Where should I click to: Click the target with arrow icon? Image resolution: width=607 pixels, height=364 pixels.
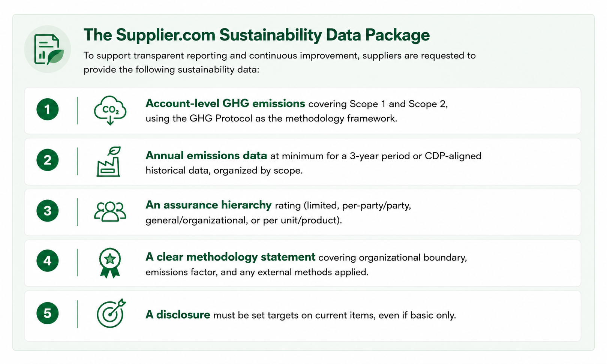111,313
